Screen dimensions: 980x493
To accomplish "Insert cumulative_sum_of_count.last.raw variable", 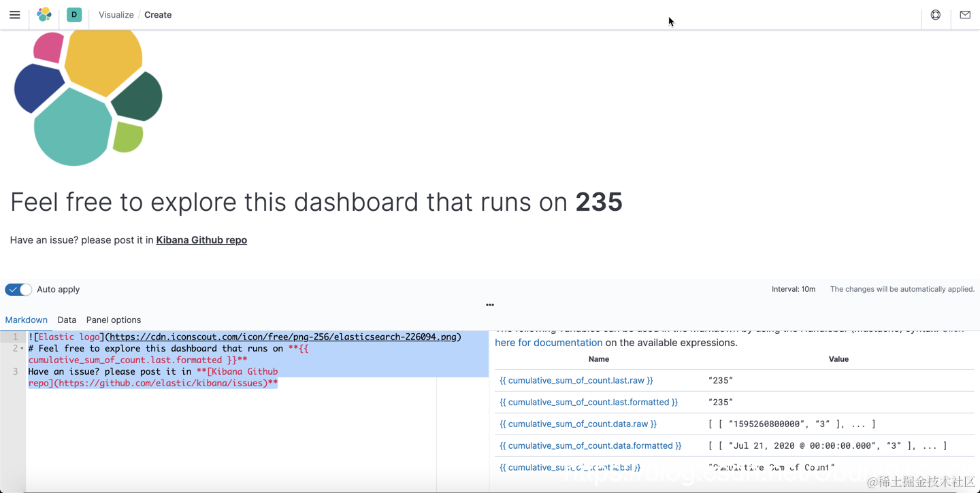I will [576, 380].
